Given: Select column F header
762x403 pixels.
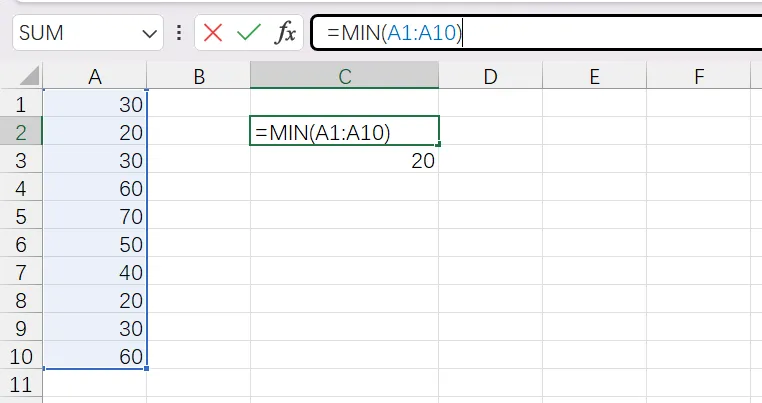Looking at the screenshot, I should [698, 76].
